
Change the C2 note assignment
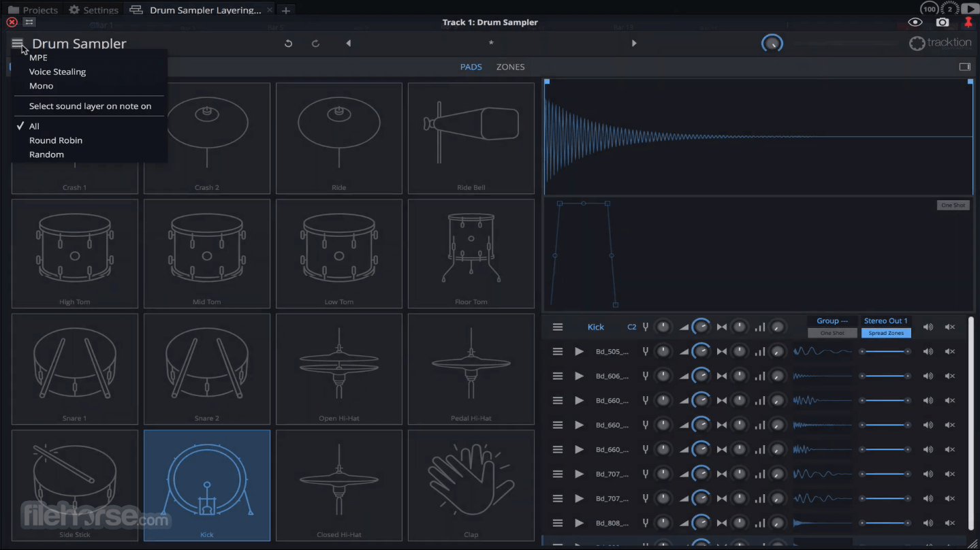tap(631, 327)
